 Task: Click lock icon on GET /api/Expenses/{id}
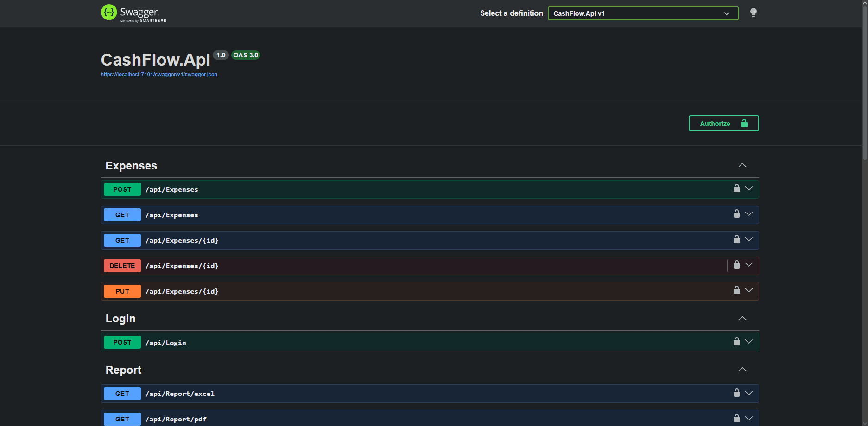pyautogui.click(x=736, y=239)
